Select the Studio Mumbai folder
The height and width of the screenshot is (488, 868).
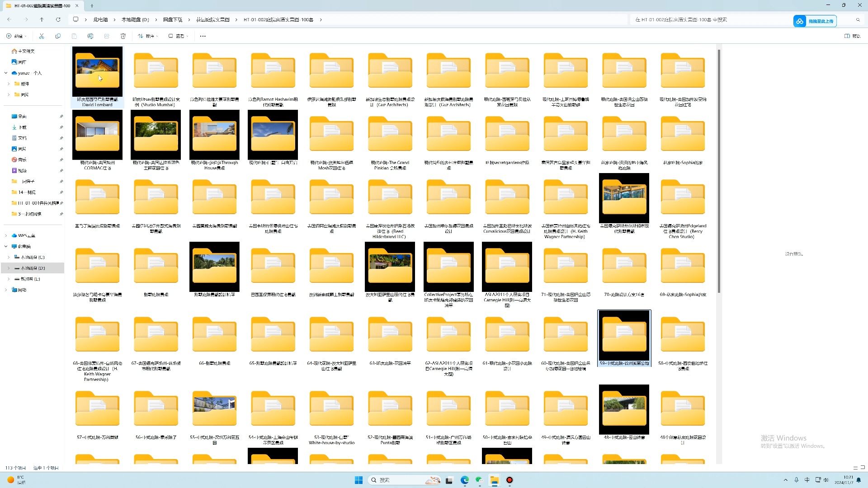click(x=156, y=77)
